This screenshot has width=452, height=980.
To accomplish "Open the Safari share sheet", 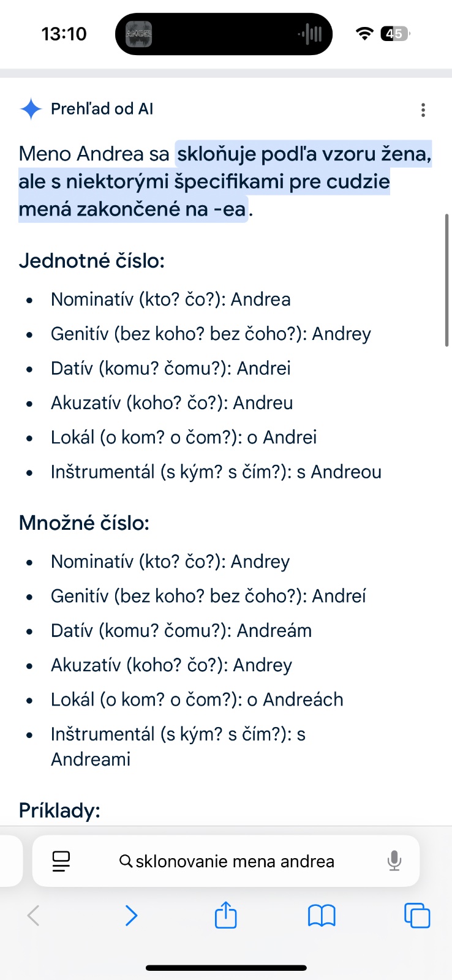I will pos(225,915).
